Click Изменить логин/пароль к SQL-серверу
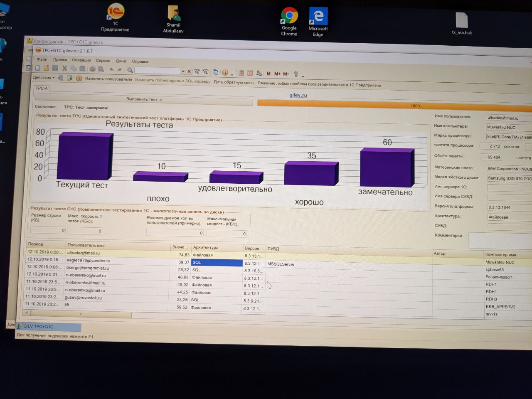 click(x=172, y=81)
